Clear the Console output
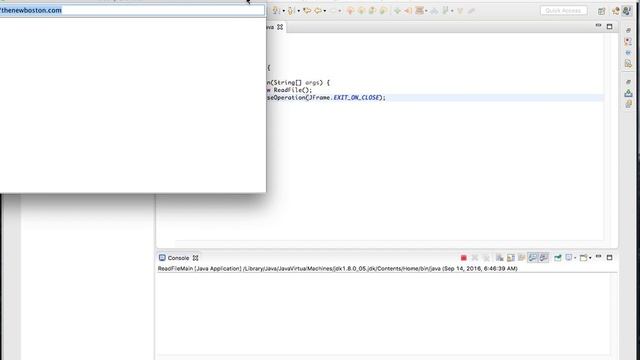Viewport: 640px width, 360px height. tap(500, 258)
